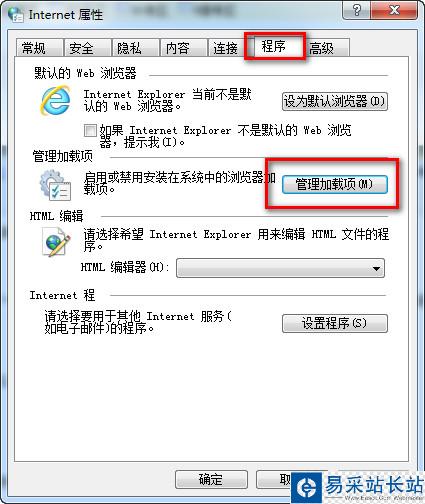Click the HTML 编辑器 combo box field

click(x=280, y=268)
